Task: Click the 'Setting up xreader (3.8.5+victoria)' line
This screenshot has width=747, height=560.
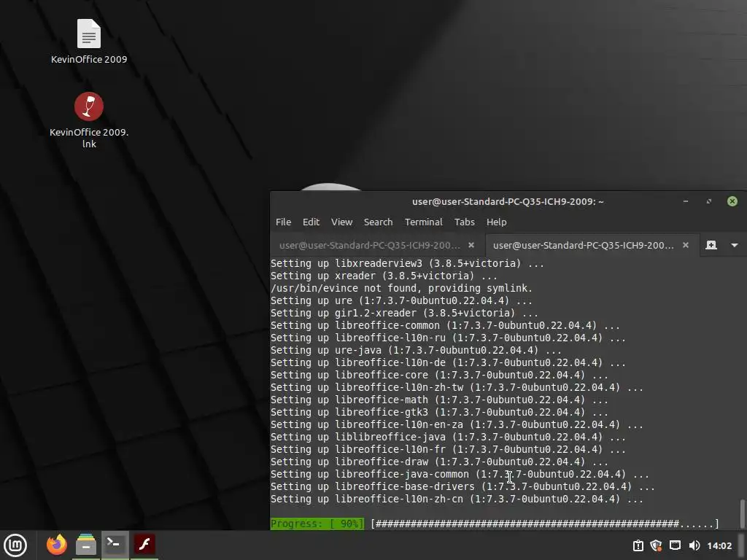Action: point(384,276)
